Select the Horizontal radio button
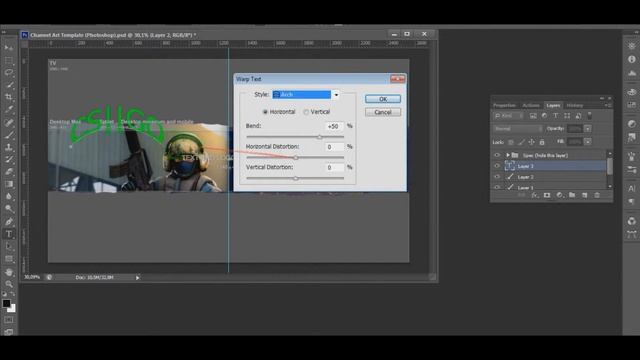The width and height of the screenshot is (640, 360). pyautogui.click(x=265, y=112)
